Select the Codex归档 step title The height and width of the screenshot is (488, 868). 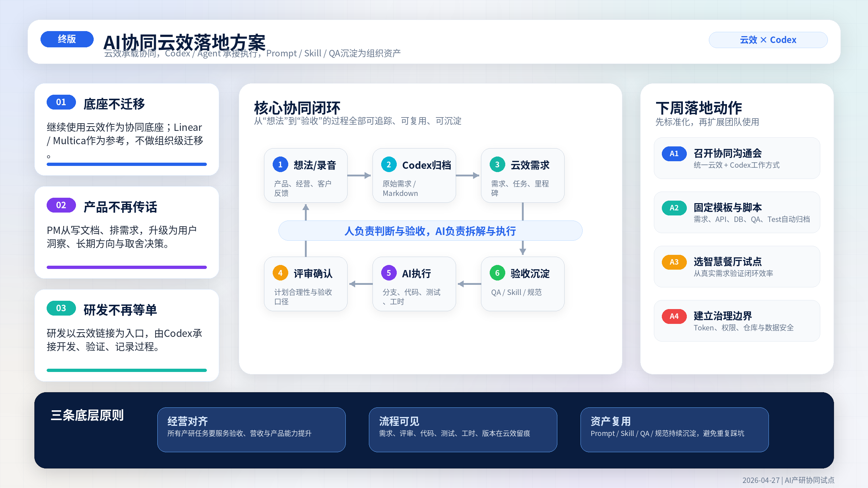(426, 165)
